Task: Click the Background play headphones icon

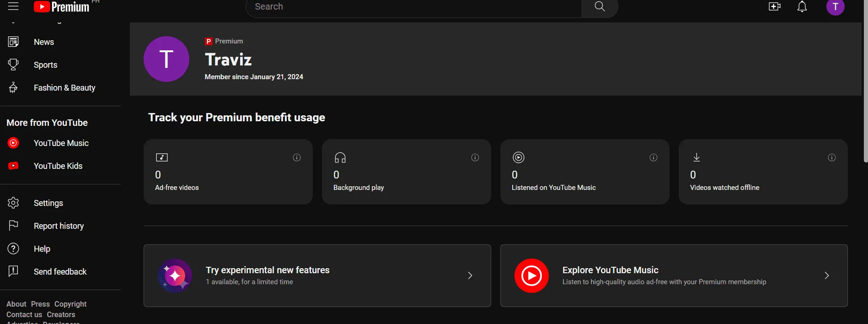Action: click(x=340, y=157)
